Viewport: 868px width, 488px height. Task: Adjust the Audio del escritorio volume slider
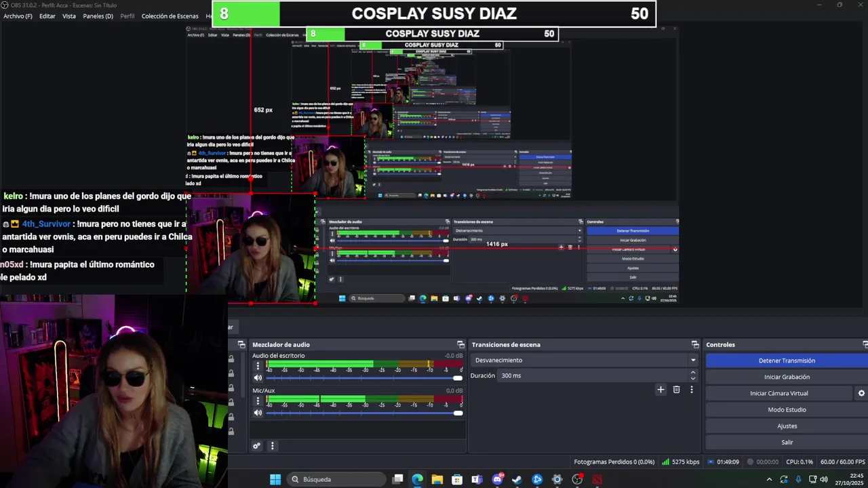363,378
